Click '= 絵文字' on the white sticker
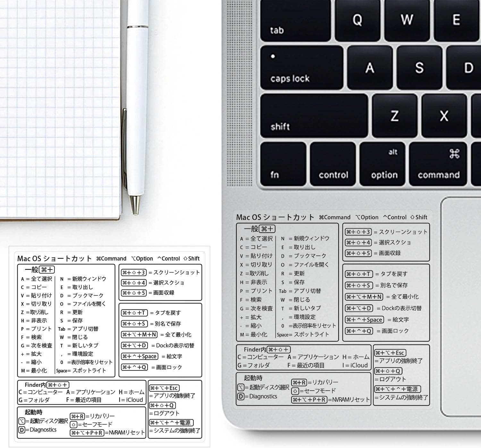481x448 pixels. click(x=172, y=356)
